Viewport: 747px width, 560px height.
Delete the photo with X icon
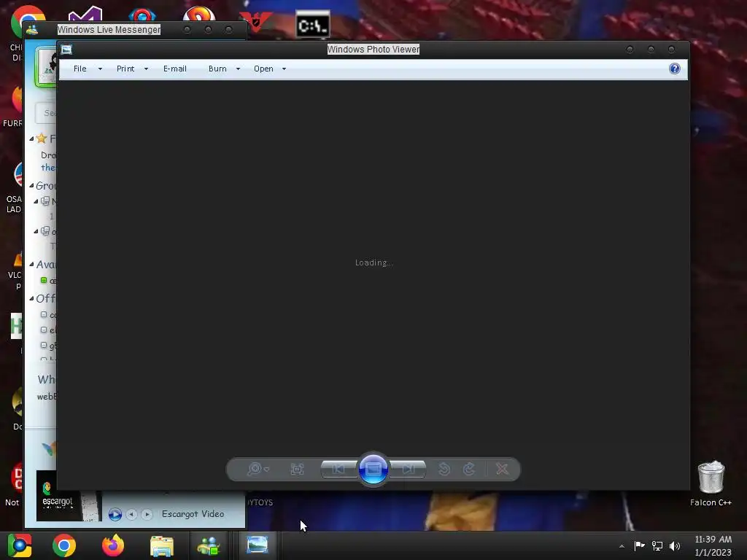point(502,469)
